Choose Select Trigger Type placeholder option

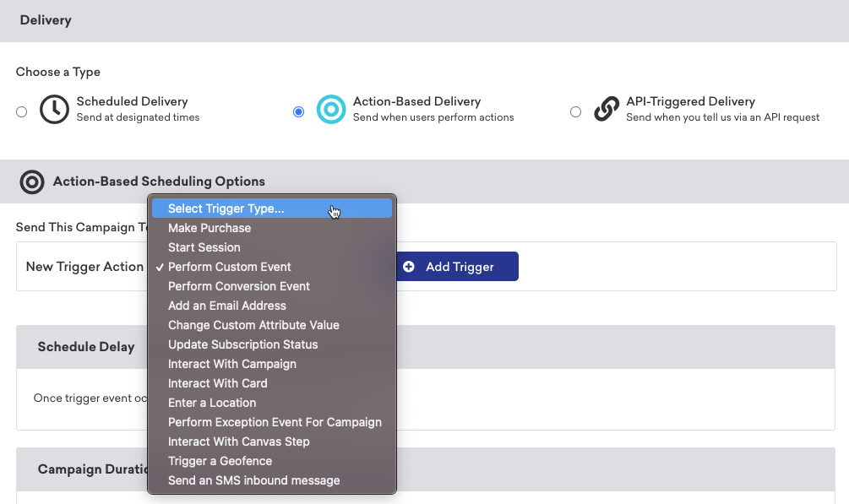[x=226, y=209]
